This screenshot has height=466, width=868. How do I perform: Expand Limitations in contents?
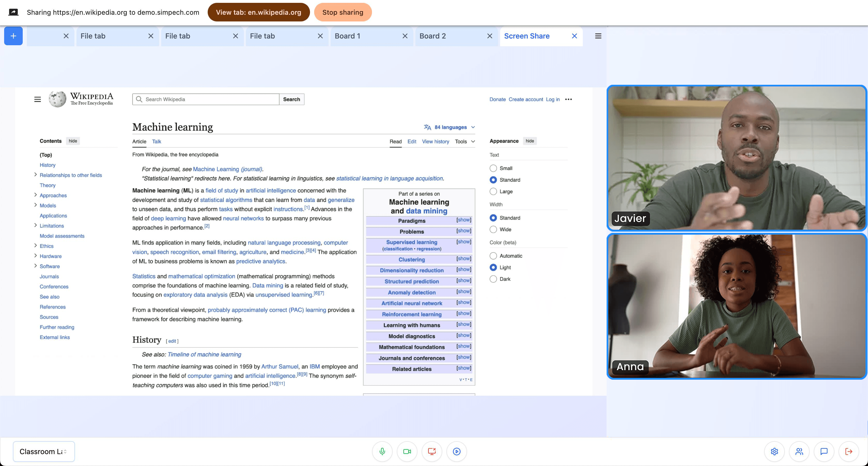[x=35, y=225]
